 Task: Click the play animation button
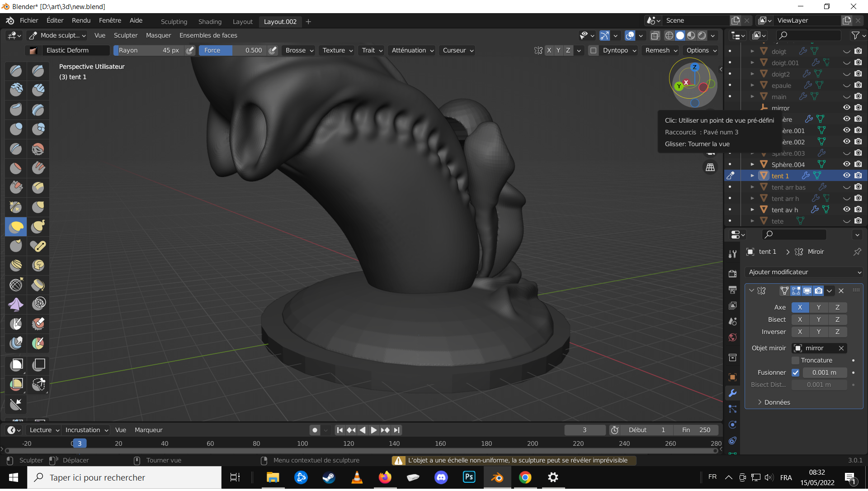[x=373, y=430]
